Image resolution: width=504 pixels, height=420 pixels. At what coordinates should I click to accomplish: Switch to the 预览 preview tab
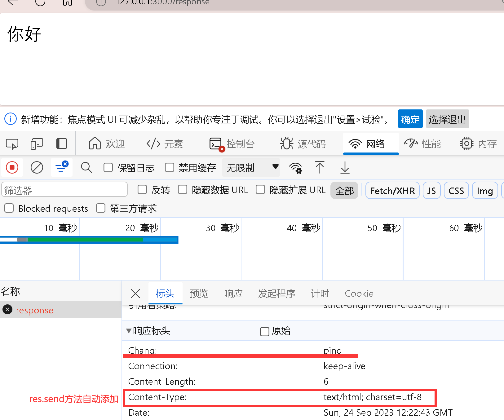point(199,293)
